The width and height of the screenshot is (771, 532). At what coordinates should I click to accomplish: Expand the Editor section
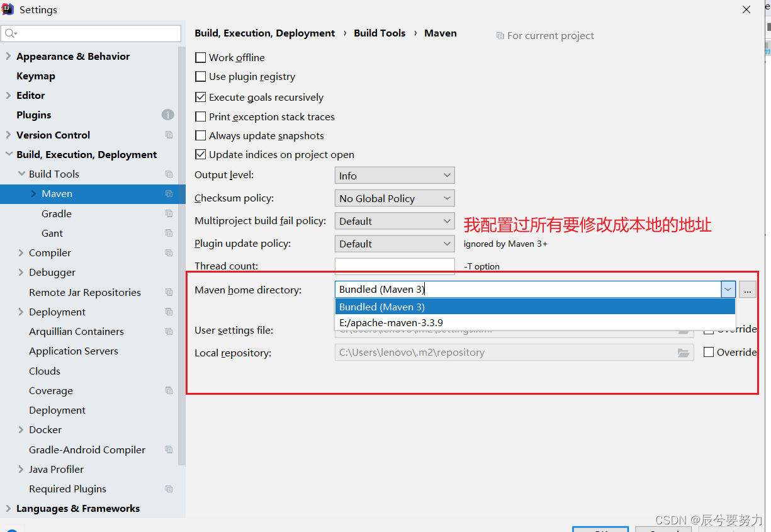point(8,95)
